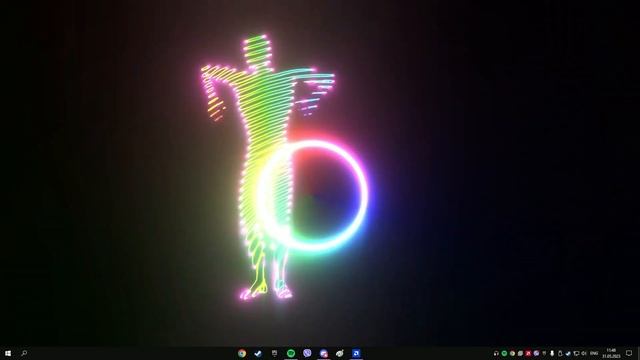Open Steam from the taskbar
Viewport: 640px width, 360px height.
coord(258,353)
